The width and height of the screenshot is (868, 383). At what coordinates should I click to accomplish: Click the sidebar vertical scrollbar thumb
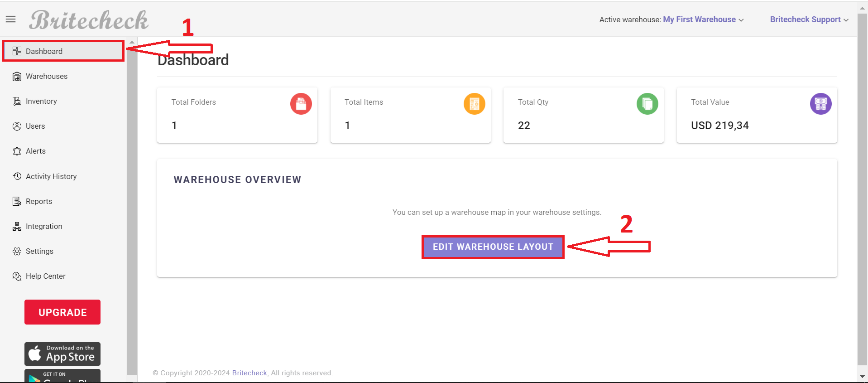tap(132, 210)
